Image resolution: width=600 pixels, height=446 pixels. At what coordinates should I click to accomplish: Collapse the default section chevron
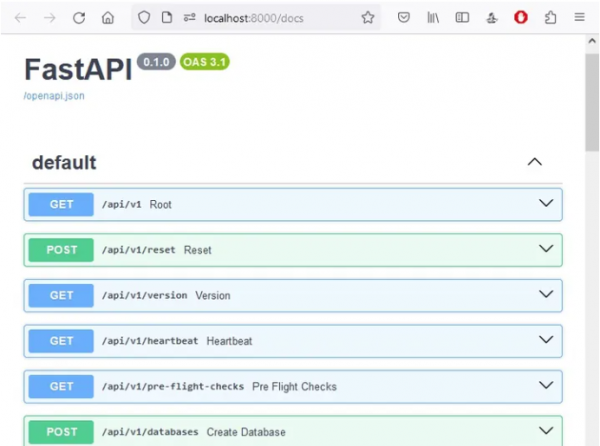coord(535,162)
